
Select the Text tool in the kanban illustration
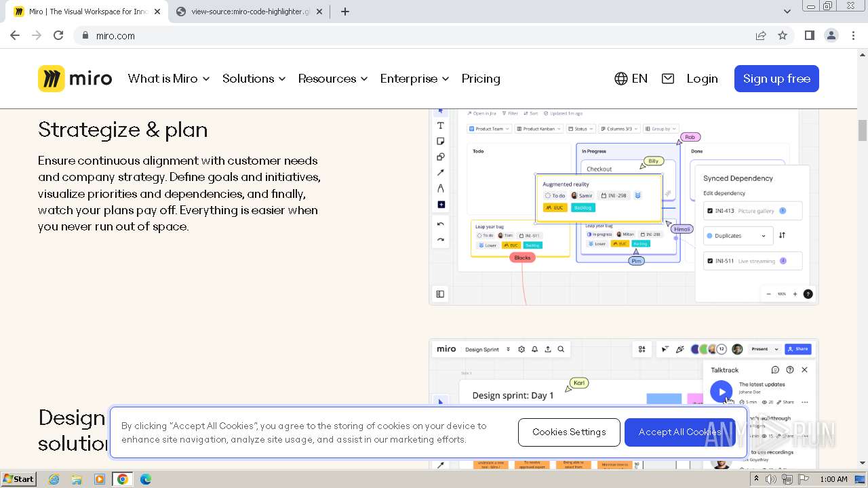pos(440,125)
